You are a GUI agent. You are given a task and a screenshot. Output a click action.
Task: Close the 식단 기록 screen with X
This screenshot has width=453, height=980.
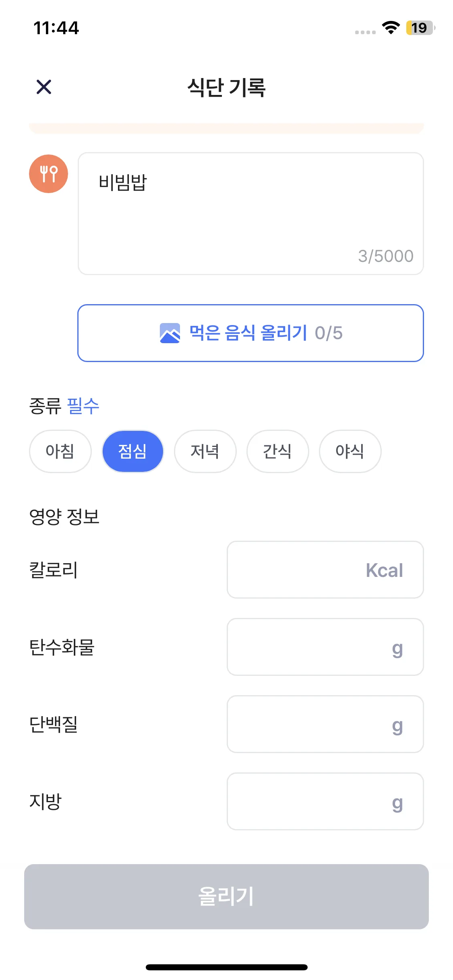44,87
